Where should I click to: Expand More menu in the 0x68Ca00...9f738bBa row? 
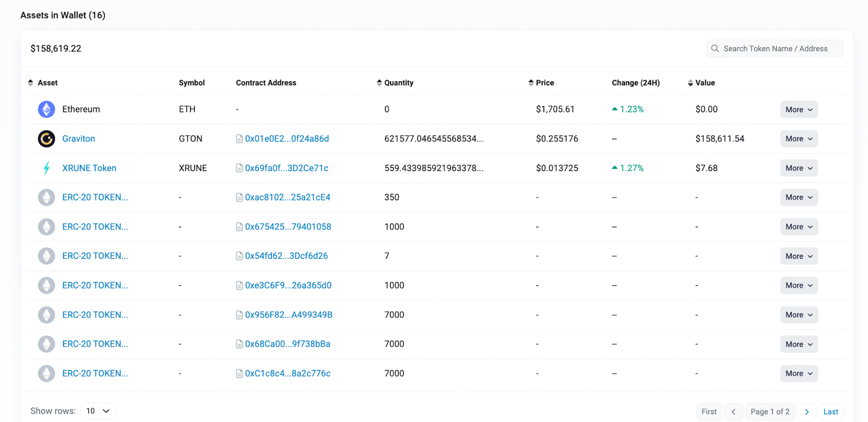pos(799,344)
